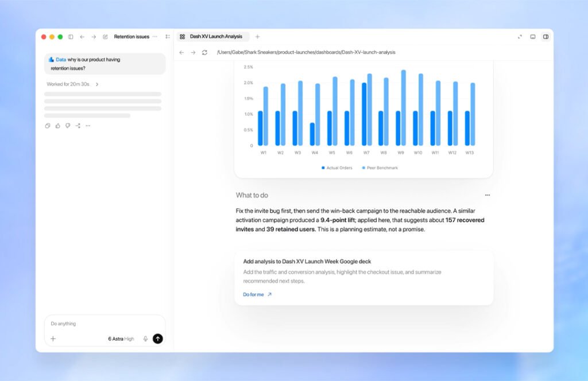The width and height of the screenshot is (588, 381).
Task: Click the W13 axis label
Action: click(470, 153)
